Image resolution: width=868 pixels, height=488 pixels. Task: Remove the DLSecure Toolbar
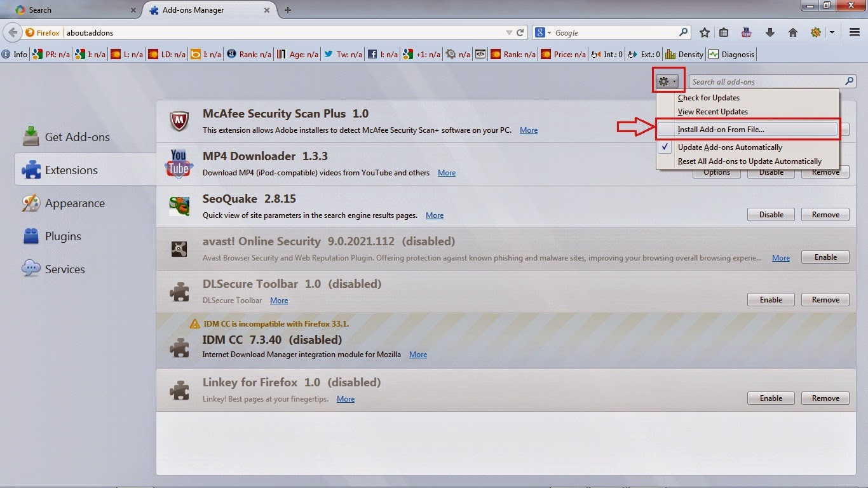[x=825, y=300]
